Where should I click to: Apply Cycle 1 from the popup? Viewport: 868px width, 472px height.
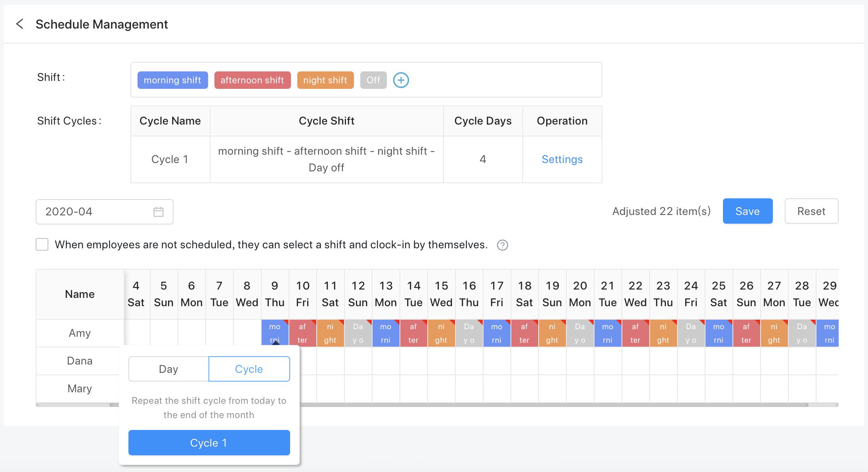pyautogui.click(x=209, y=443)
